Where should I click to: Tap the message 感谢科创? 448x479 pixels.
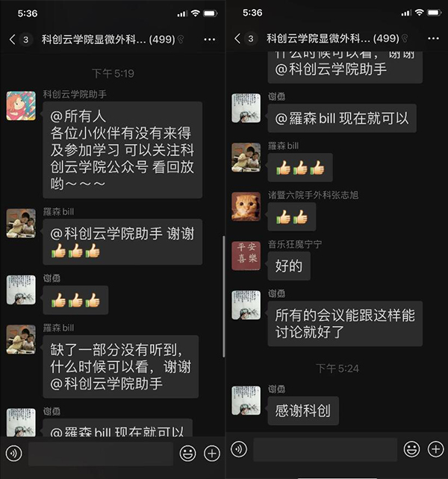[x=303, y=410]
